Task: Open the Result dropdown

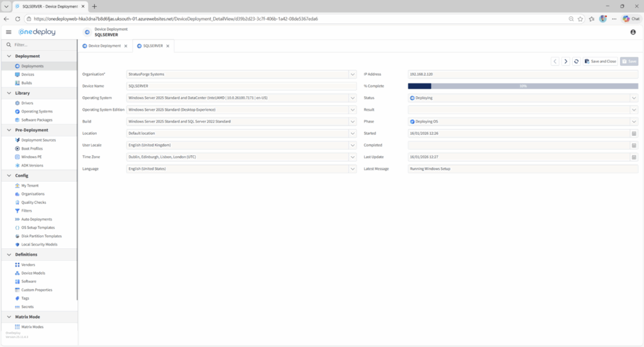Action: (634, 109)
